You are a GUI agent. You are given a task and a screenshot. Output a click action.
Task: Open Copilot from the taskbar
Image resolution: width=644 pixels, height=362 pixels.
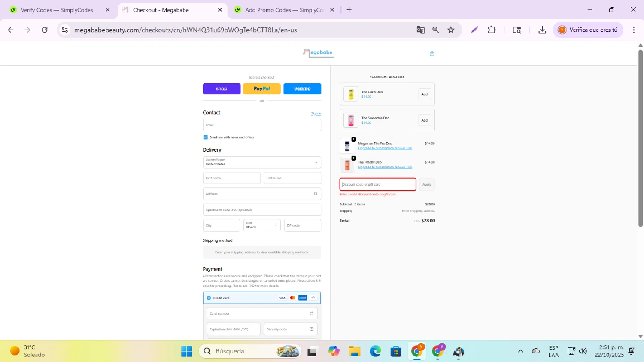click(334, 351)
